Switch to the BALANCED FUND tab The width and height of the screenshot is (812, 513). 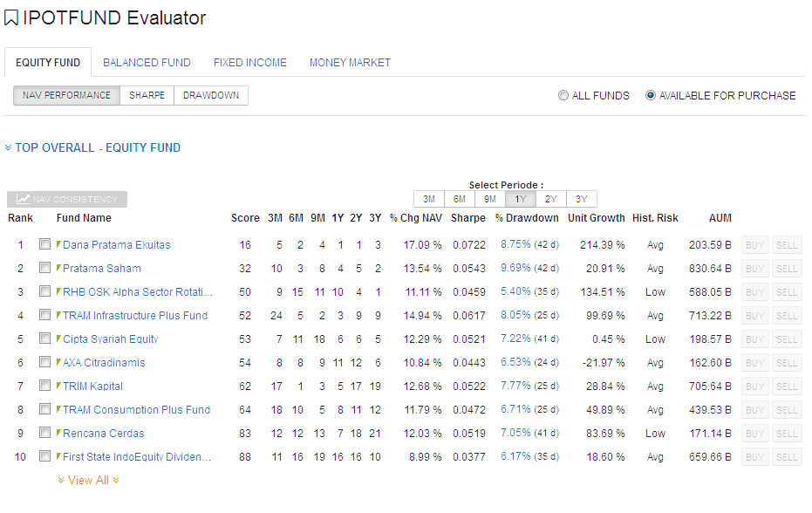tap(147, 63)
